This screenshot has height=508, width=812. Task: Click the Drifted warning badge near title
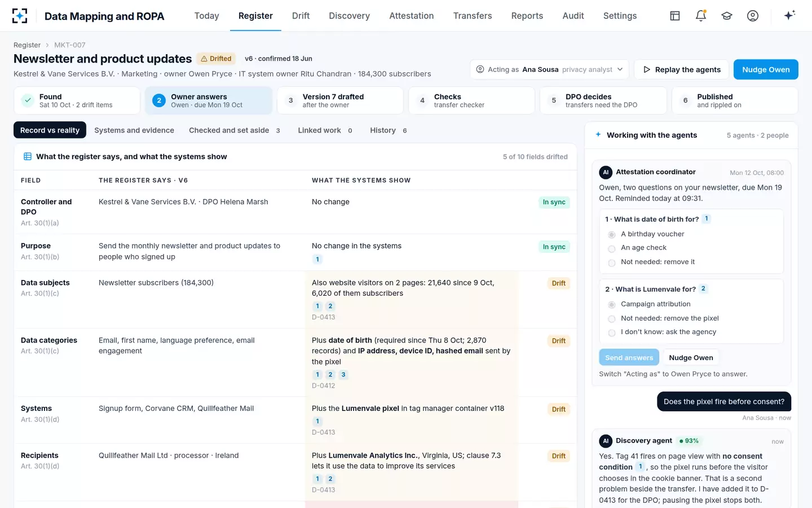pos(216,59)
